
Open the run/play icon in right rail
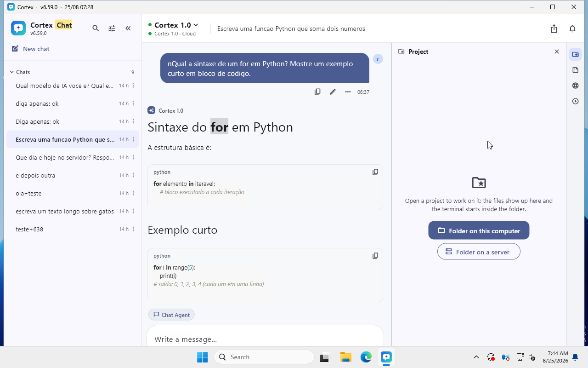click(x=575, y=101)
